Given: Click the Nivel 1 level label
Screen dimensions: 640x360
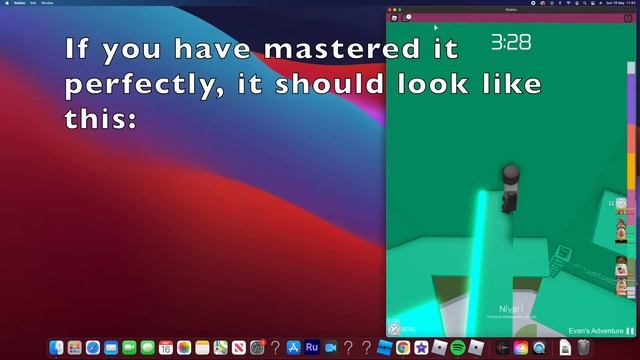Looking at the screenshot, I should [511, 309].
